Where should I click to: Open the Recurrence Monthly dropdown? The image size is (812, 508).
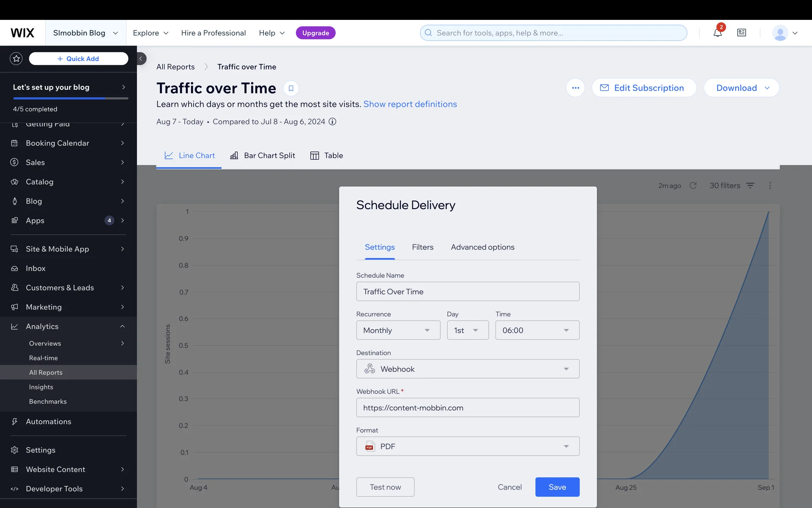point(398,330)
